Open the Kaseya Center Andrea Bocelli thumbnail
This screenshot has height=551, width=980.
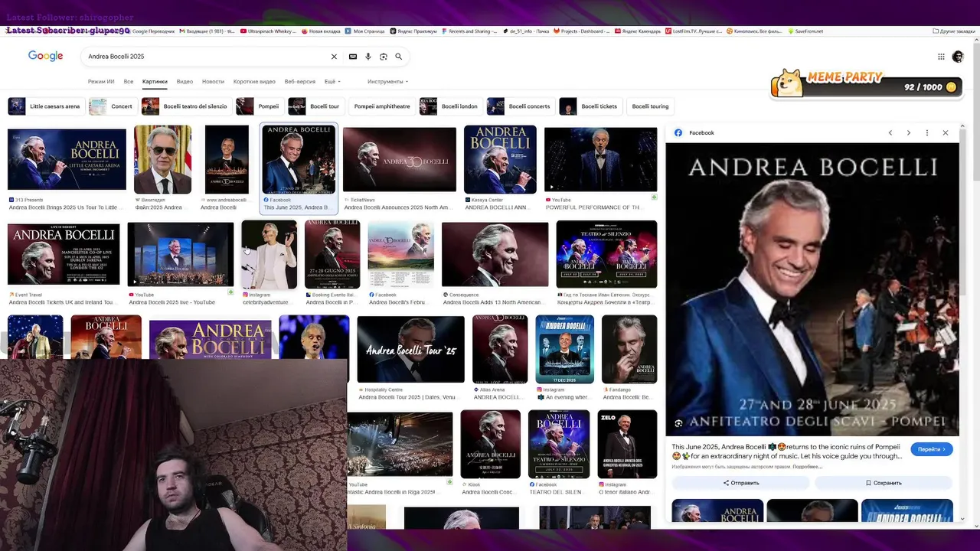[x=500, y=159]
